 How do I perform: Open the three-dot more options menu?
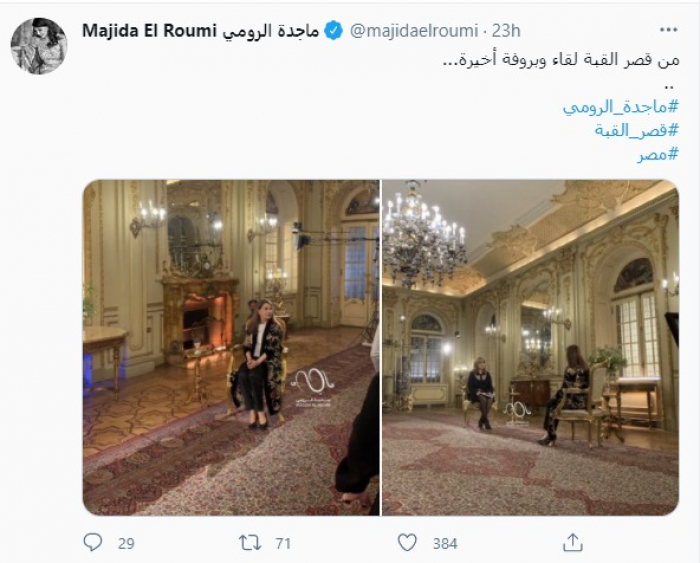668,30
